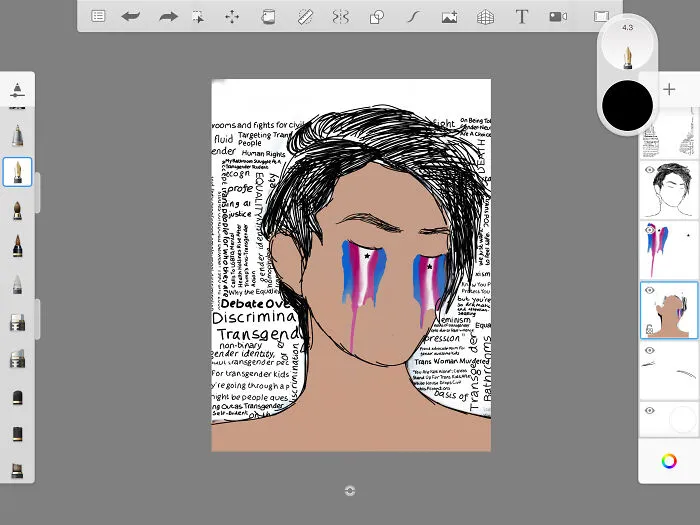Select the highlighted ink pen brush
The height and width of the screenshot is (525, 700).
click(x=17, y=172)
